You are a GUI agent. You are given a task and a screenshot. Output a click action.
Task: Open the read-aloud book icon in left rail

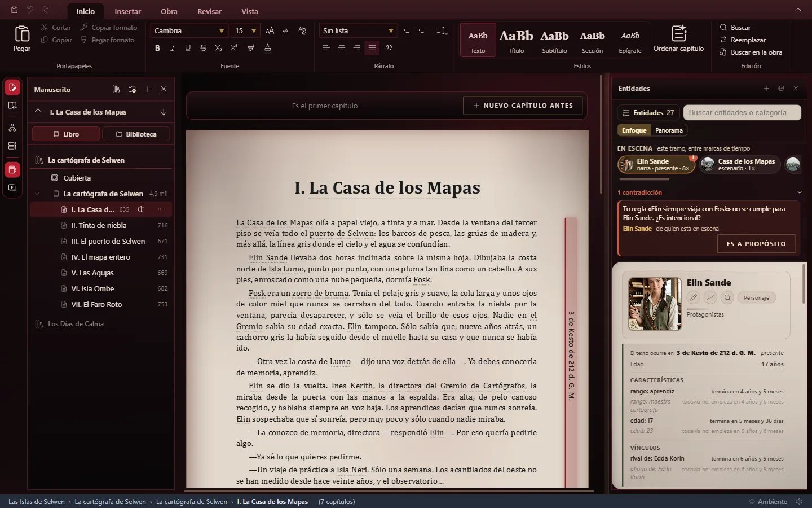click(x=12, y=106)
